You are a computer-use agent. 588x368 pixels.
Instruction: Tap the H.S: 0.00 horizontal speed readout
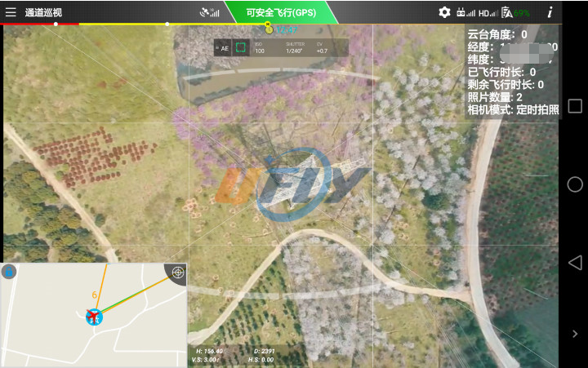(261, 360)
